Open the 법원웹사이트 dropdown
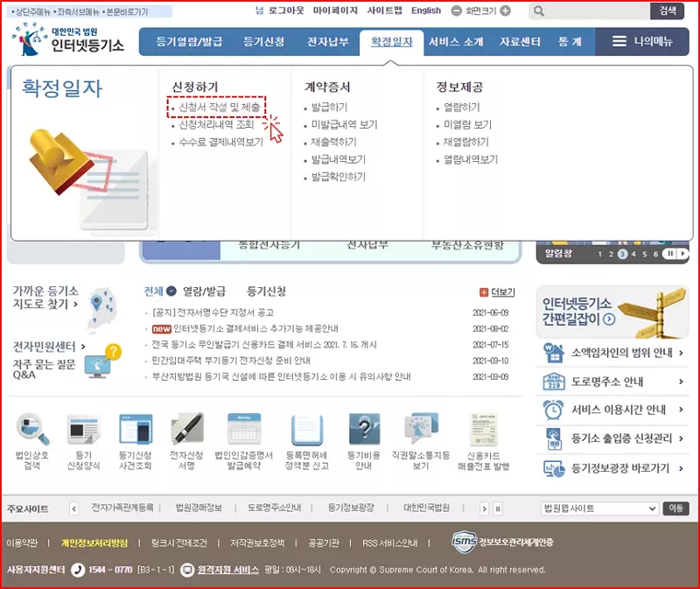Viewport: 700px width, 589px height. (600, 508)
